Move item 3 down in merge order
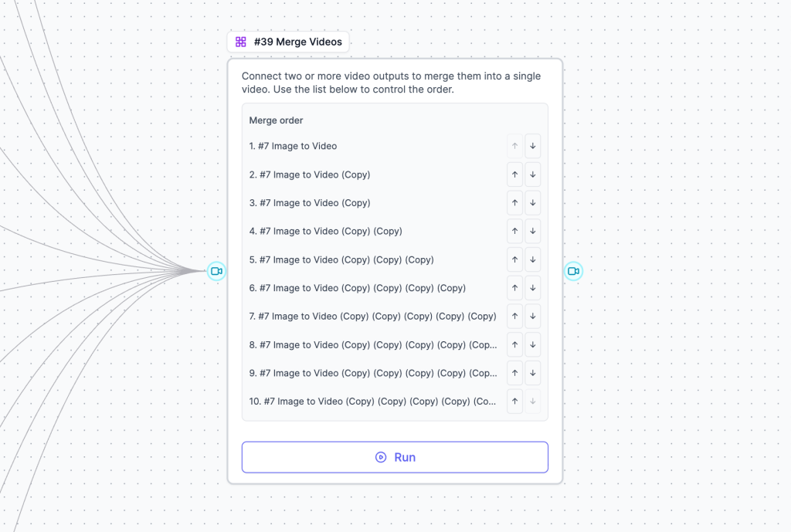Image resolution: width=791 pixels, height=532 pixels. (533, 203)
